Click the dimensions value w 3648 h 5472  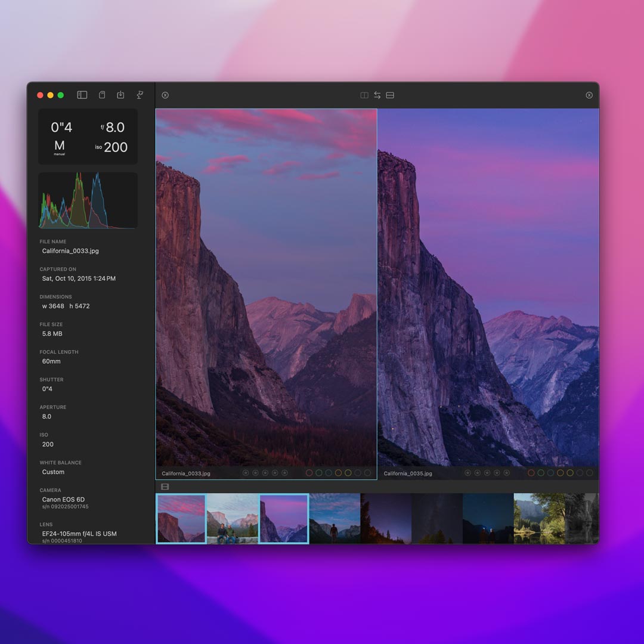click(x=66, y=306)
